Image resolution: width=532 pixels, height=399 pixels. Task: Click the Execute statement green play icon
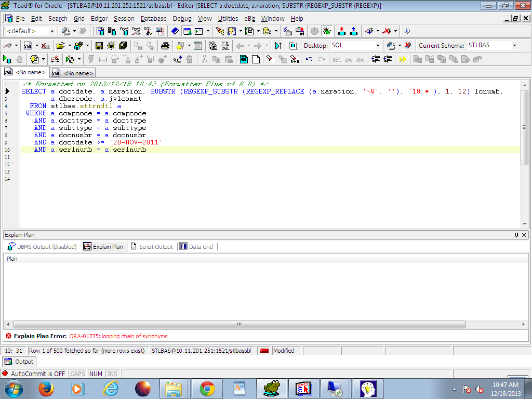(7, 59)
